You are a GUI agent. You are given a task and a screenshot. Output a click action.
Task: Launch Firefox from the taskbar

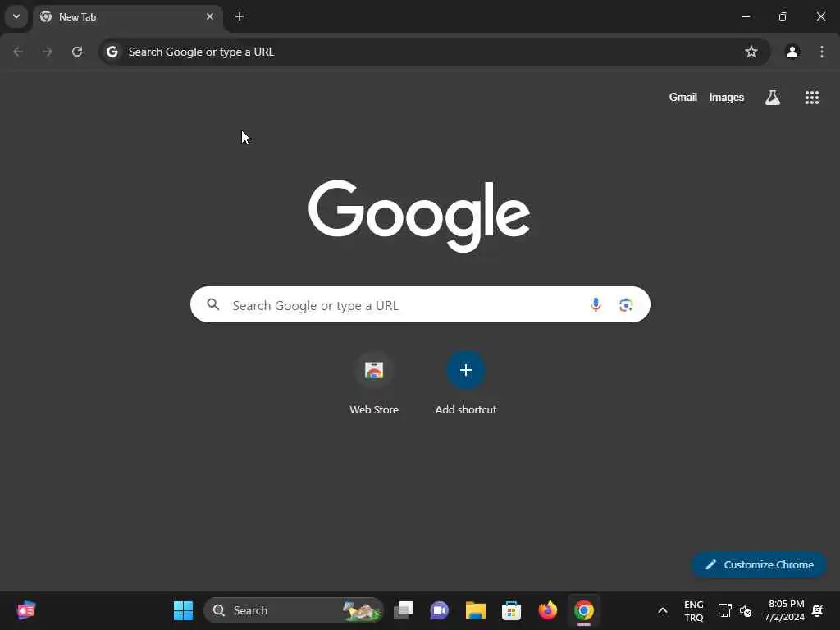(x=547, y=610)
